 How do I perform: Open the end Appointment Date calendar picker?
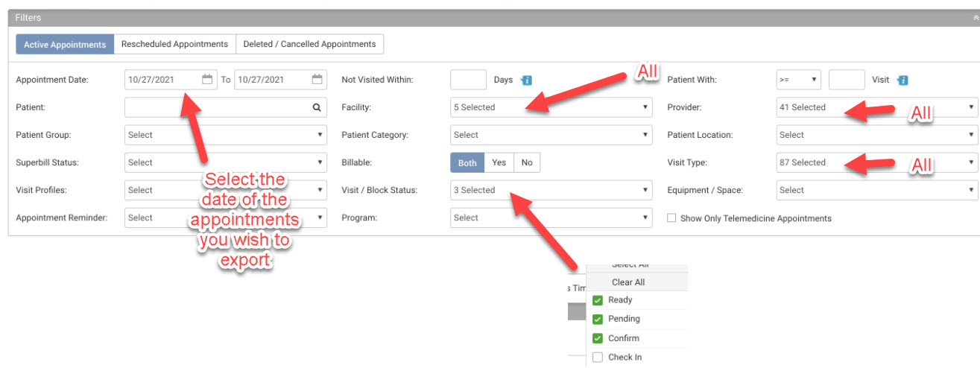317,80
